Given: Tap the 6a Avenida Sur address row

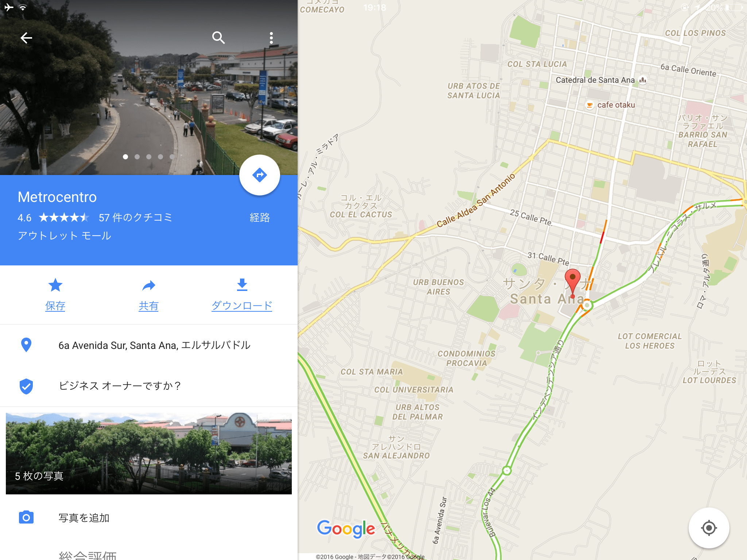Looking at the screenshot, I should pos(149,345).
